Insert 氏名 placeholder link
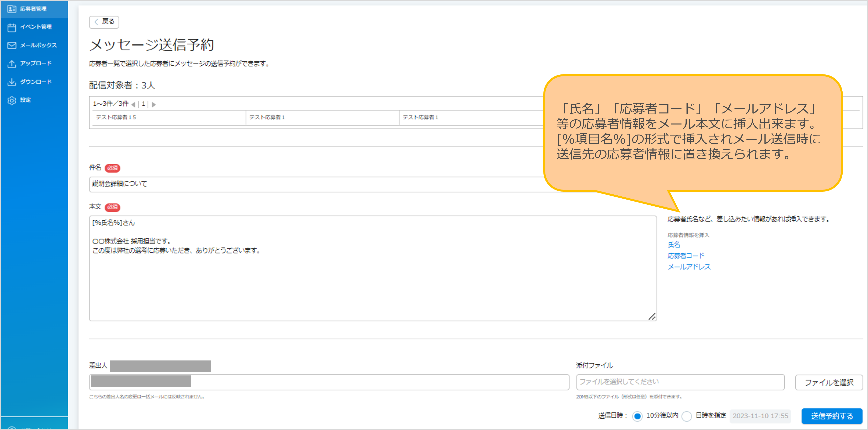 [x=674, y=245]
